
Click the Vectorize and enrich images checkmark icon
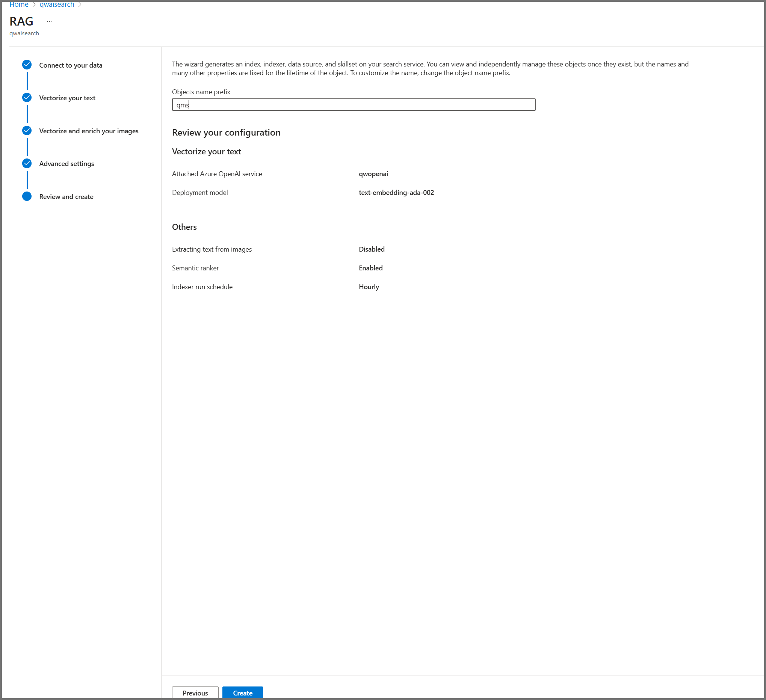(27, 131)
